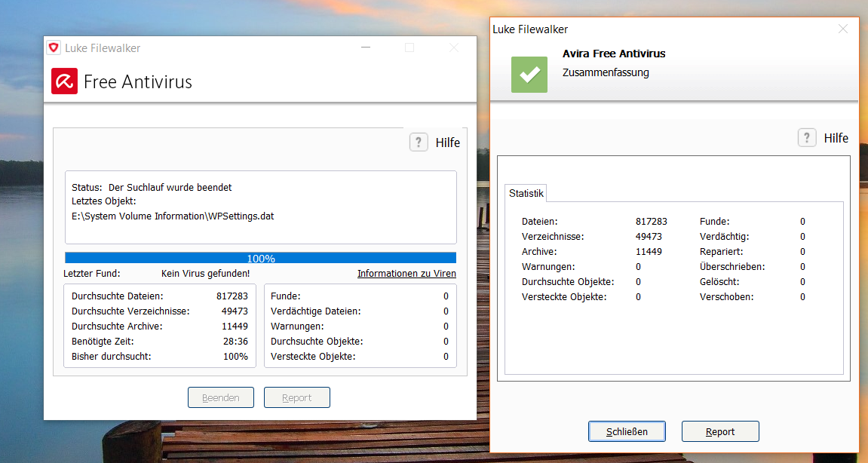Click the Verdächtig: label in the Statistik tab
This screenshot has width=868, height=463.
click(x=725, y=237)
